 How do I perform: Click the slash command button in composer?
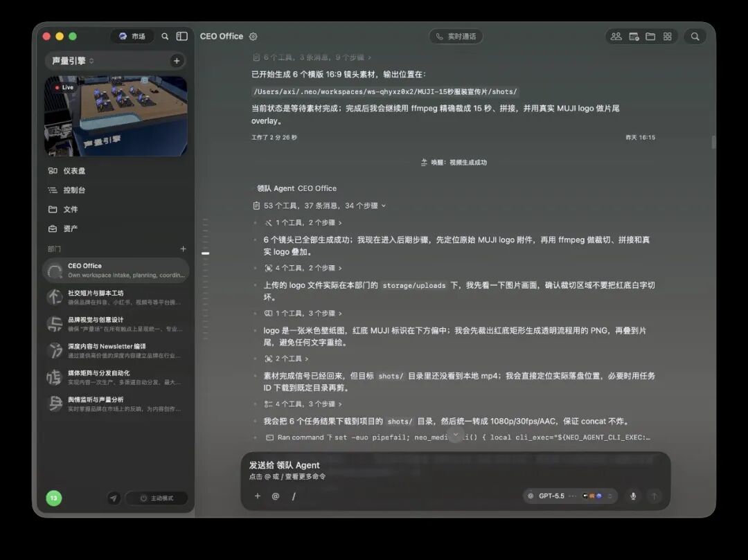click(294, 496)
